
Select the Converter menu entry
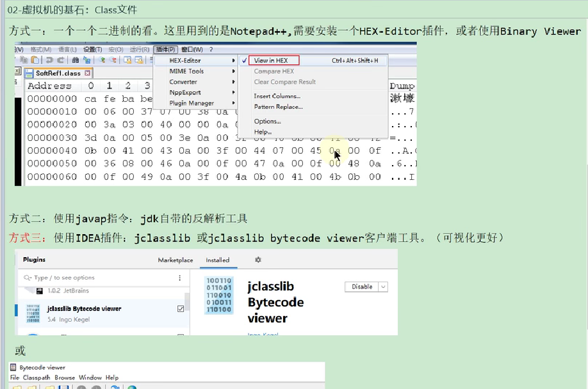[x=195, y=82]
